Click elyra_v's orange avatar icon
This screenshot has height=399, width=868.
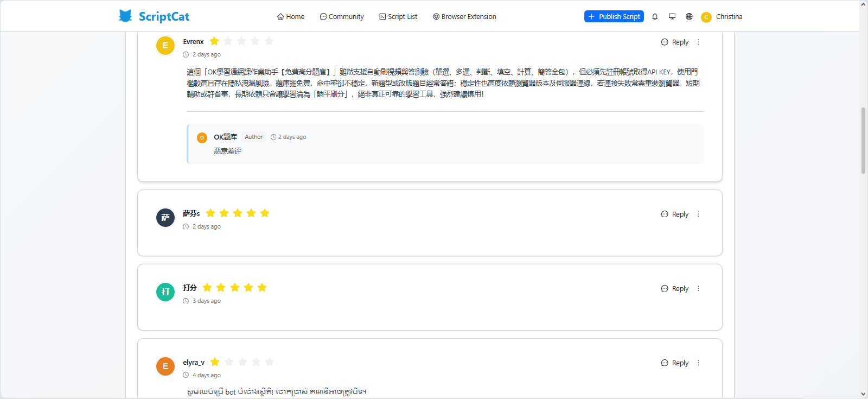(165, 366)
